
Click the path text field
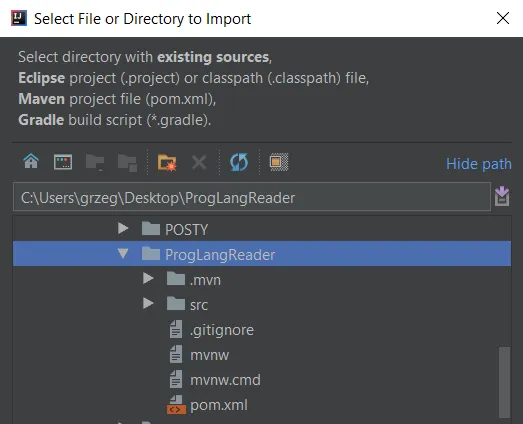coord(252,197)
